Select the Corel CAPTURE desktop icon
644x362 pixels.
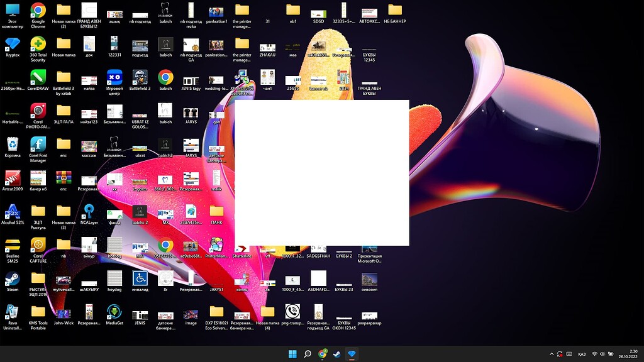click(x=38, y=245)
